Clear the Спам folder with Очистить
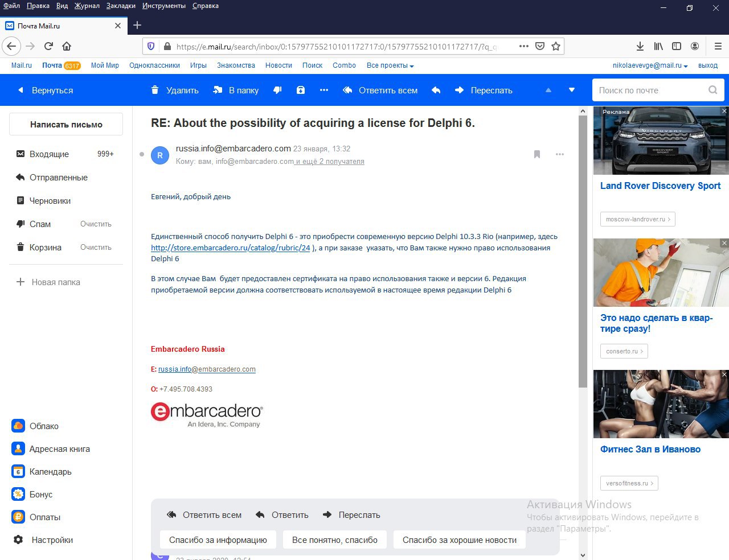Image resolution: width=729 pixels, height=560 pixels. coord(96,224)
